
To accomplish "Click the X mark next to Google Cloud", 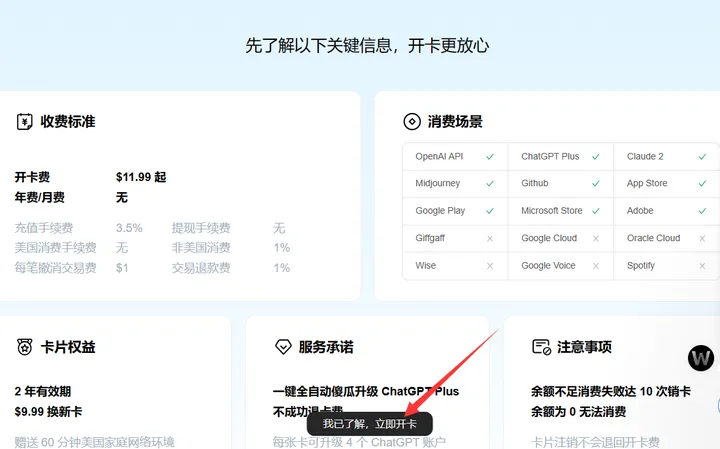I will (x=595, y=239).
